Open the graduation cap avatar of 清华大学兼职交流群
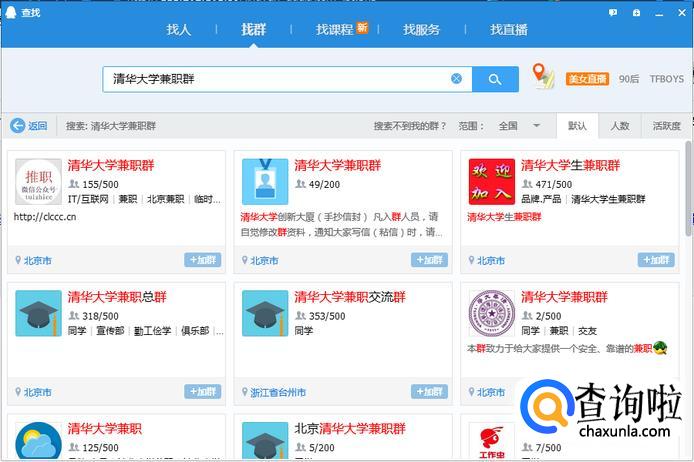 coord(265,313)
